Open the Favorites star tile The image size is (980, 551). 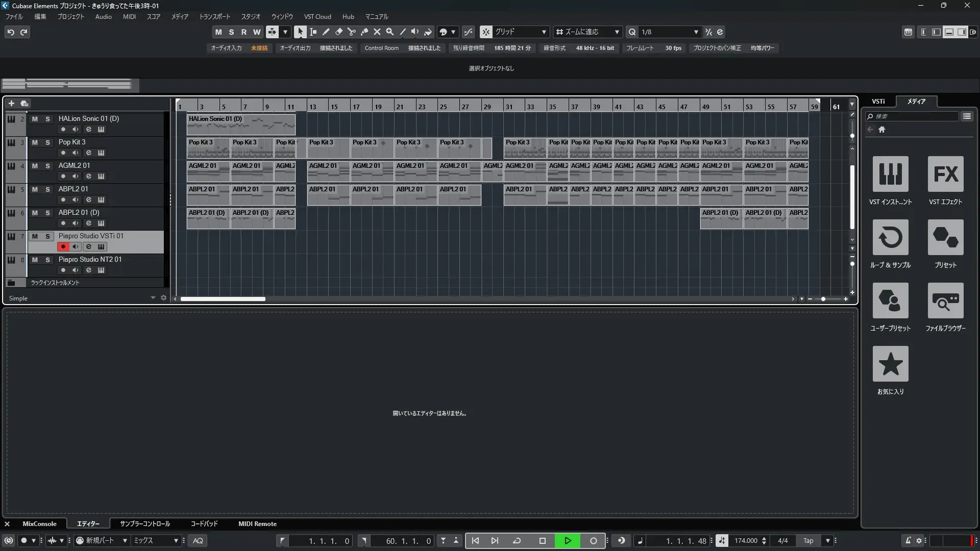890,364
